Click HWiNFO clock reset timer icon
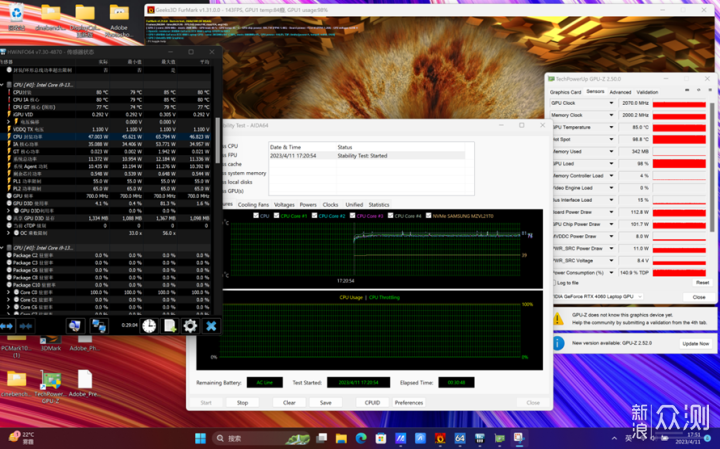Viewport: 720px width, 449px height. coord(149,326)
